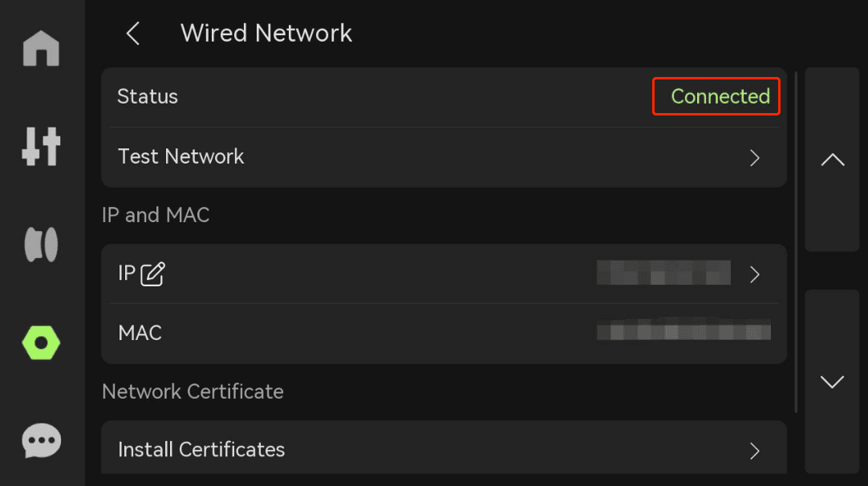The image size is (868, 486).
Task: Select the green hexagon settings icon
Action: [x=41, y=342]
